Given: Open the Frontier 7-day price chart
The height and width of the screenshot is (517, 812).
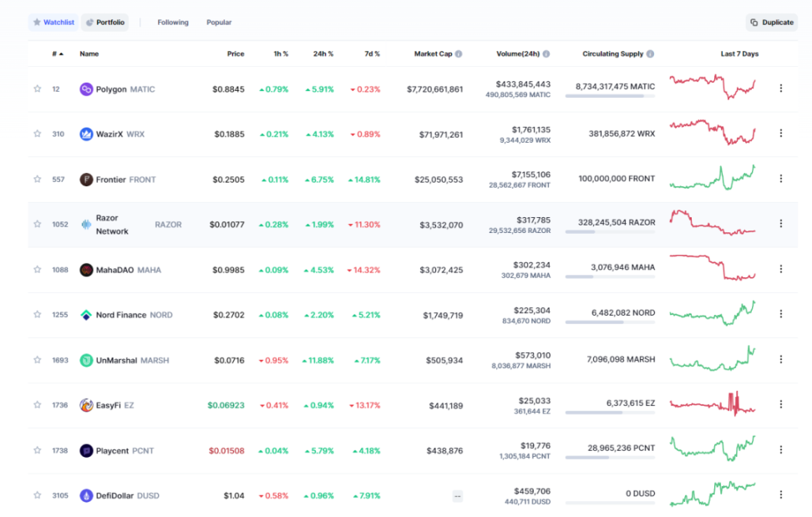Looking at the screenshot, I should (x=712, y=178).
